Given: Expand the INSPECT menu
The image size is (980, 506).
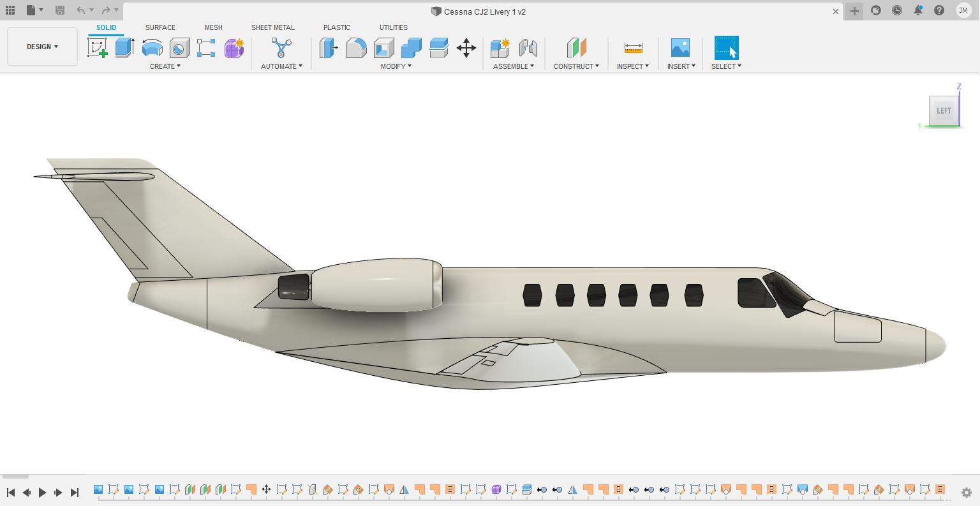Looking at the screenshot, I should 633,66.
